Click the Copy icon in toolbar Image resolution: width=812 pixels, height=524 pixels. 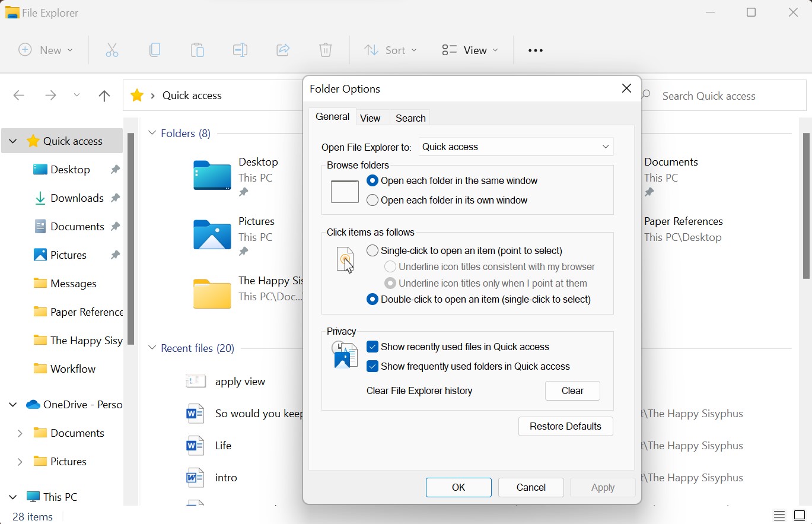(x=155, y=50)
